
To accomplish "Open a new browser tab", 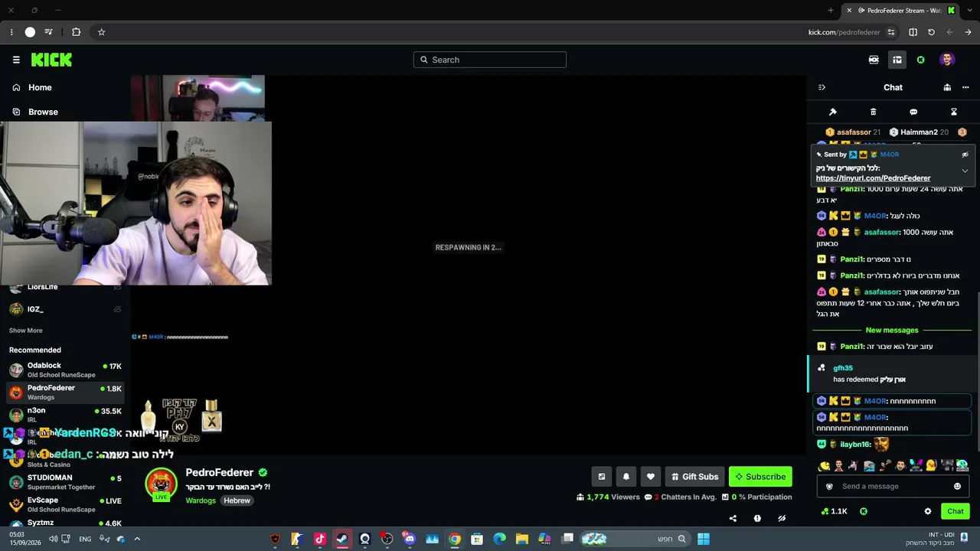I will 831,11.
